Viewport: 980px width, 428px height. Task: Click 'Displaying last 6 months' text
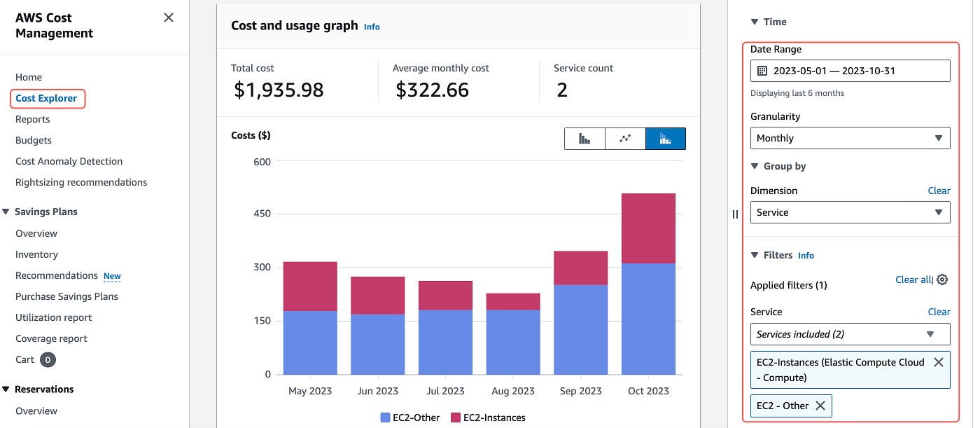(797, 93)
